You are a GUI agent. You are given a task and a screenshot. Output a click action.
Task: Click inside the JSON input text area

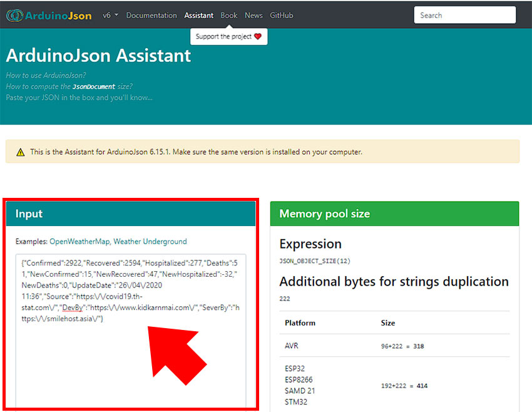click(131, 363)
